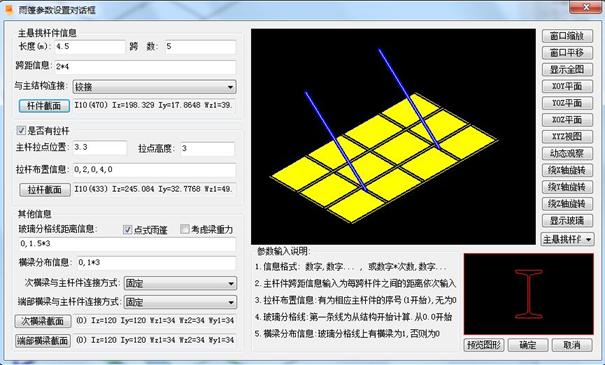Switch view to XOY平面
Image resolution: width=605 pixels, height=365 pixels.
(x=567, y=86)
